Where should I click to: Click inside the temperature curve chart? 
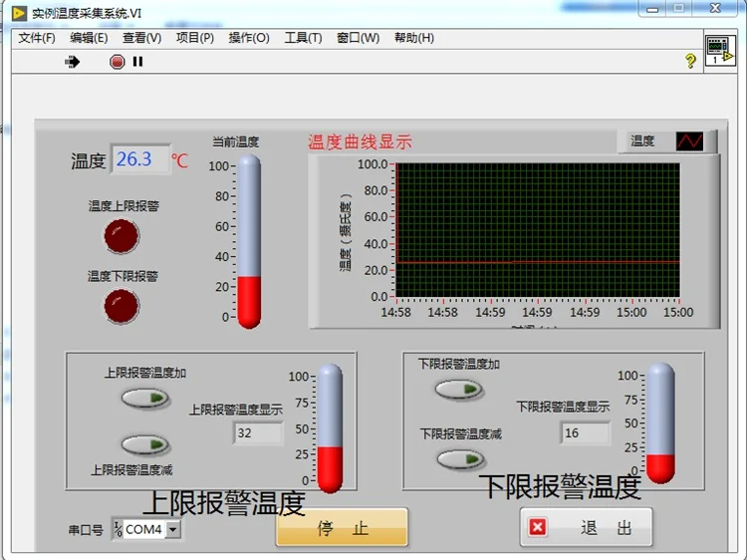pos(538,230)
